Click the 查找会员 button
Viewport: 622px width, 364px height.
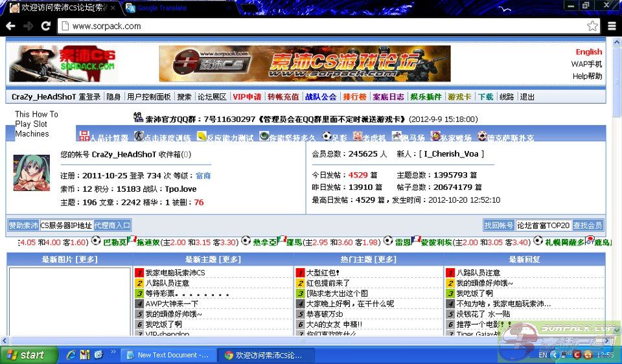point(588,225)
